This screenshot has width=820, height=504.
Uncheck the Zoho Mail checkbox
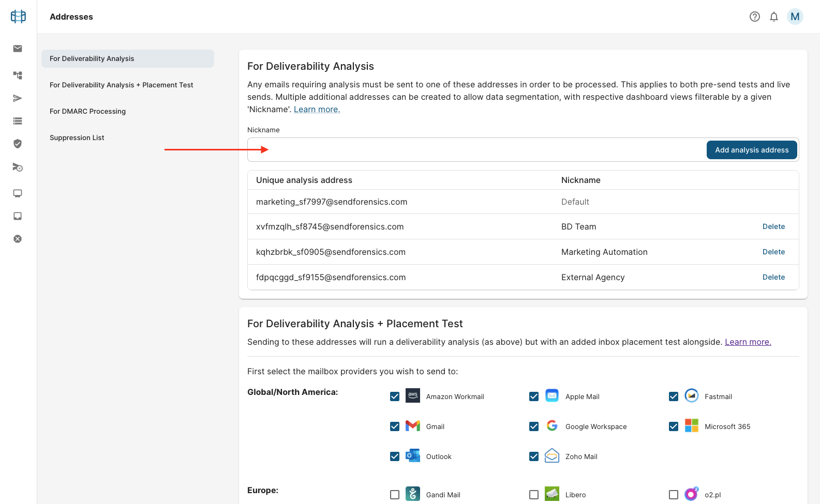click(534, 456)
